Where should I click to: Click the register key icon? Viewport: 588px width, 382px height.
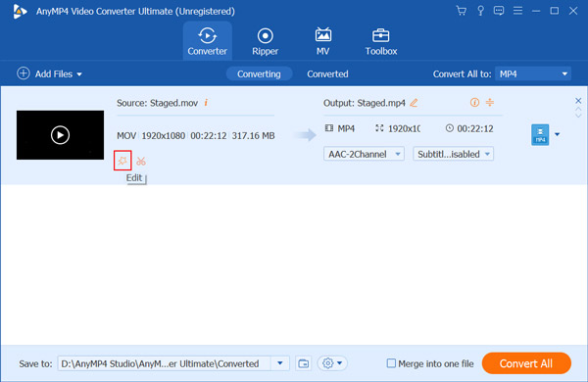click(480, 11)
